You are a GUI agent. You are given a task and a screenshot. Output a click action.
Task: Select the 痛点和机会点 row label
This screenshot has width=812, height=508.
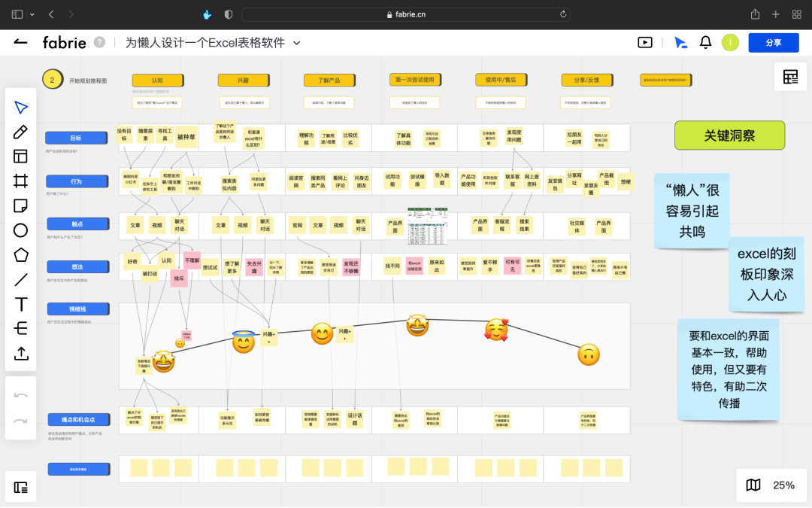click(x=79, y=419)
